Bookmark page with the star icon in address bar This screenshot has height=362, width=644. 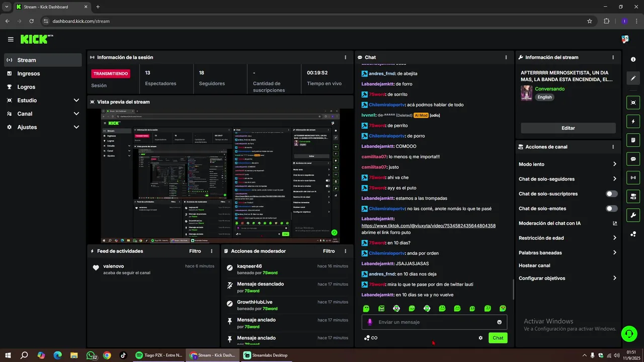(x=590, y=21)
